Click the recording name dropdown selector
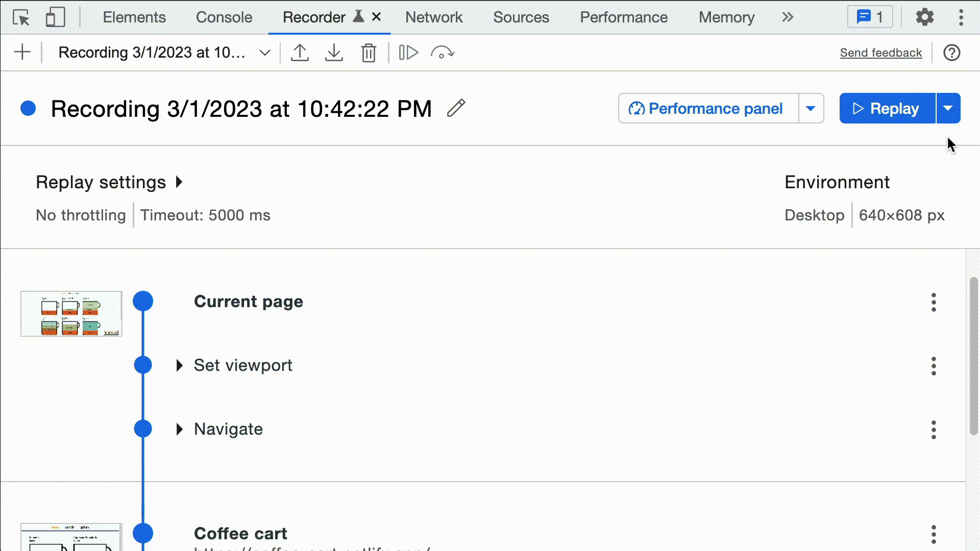This screenshot has height=551, width=980. (x=265, y=53)
